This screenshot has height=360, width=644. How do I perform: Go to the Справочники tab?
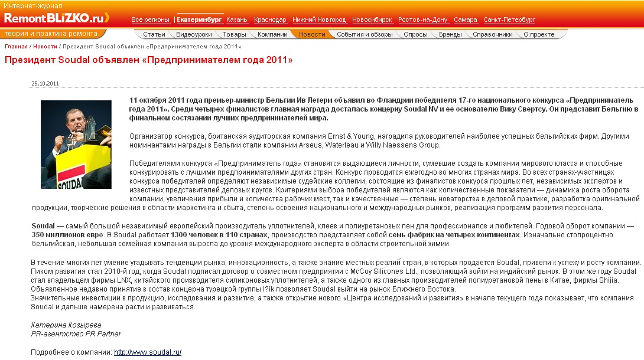492,34
